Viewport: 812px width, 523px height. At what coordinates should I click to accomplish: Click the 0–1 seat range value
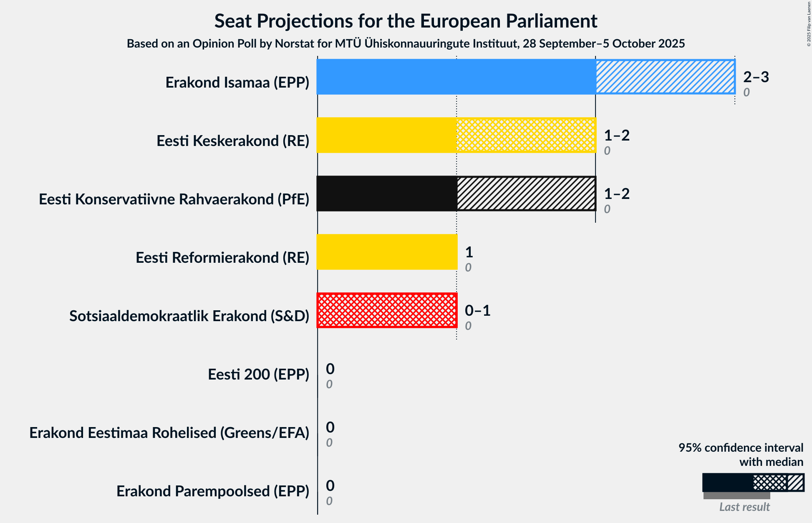pyautogui.click(x=477, y=311)
